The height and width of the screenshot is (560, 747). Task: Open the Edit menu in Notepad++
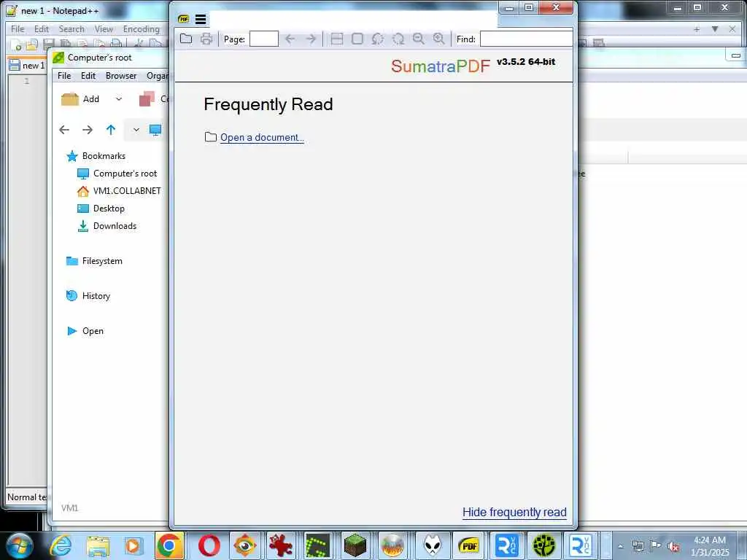tap(42, 29)
